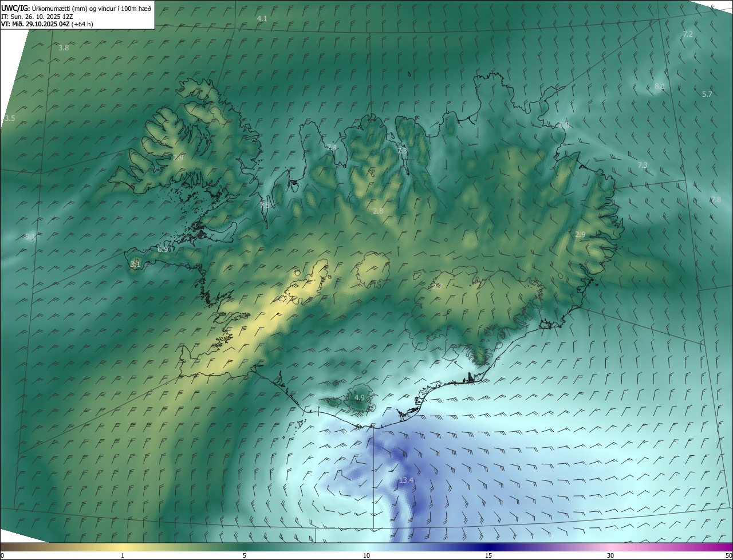This screenshot has width=733, height=560.
Task: Click the 7.4 value label
Action: pyautogui.click(x=332, y=148)
